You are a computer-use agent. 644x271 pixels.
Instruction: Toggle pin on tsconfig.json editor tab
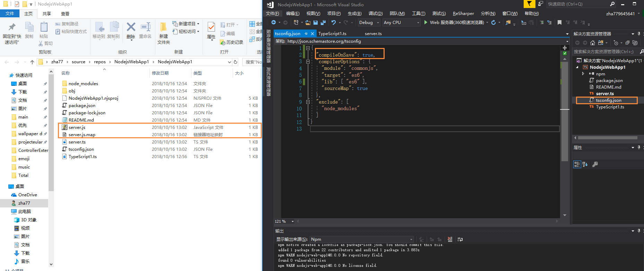point(306,33)
